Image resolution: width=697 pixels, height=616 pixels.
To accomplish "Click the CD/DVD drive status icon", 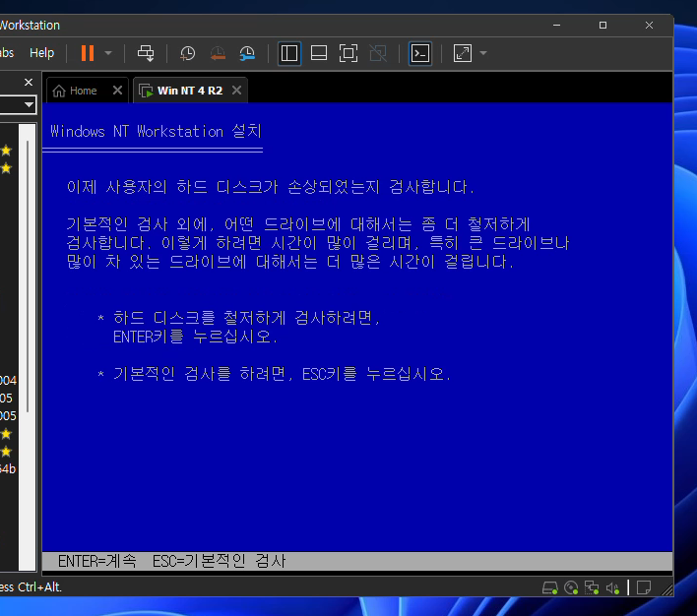I will point(571,588).
